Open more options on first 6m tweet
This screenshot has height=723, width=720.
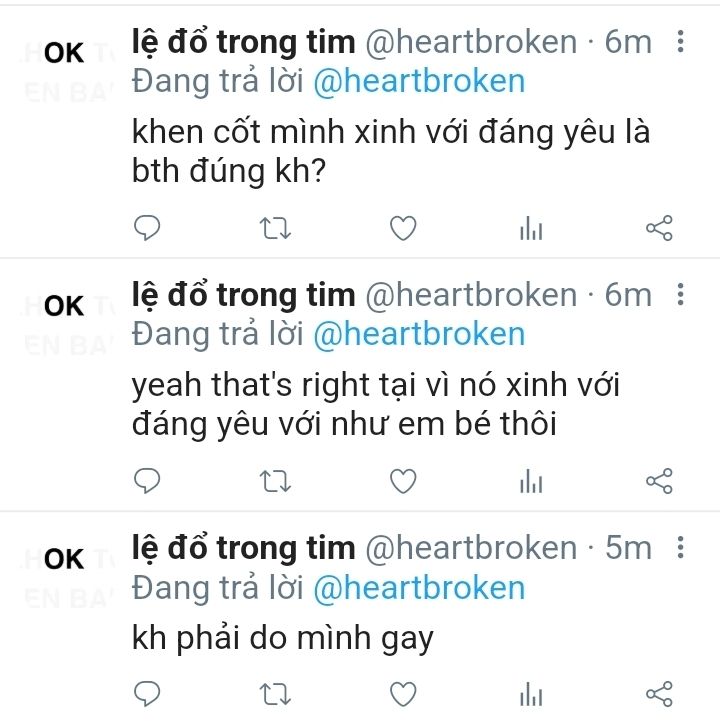[680, 41]
